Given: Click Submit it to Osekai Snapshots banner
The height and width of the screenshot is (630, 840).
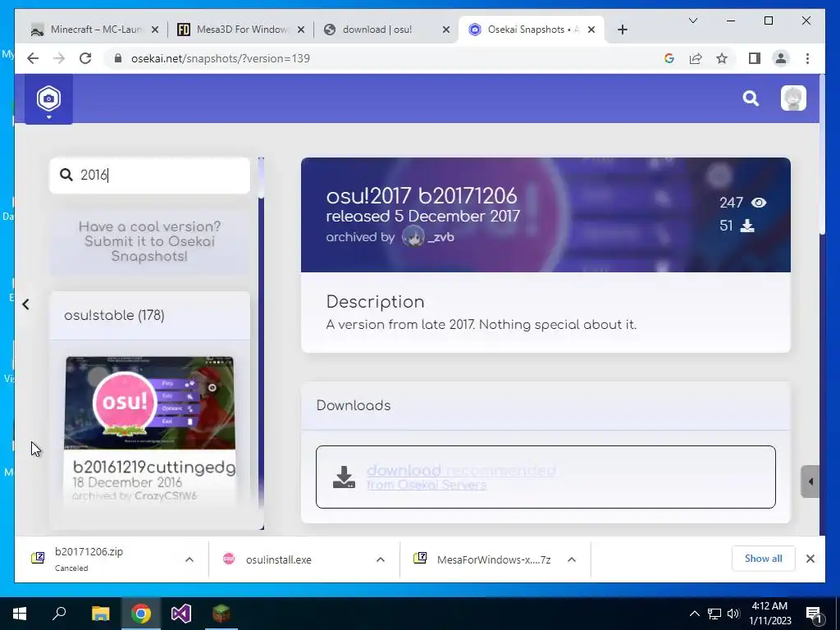Looking at the screenshot, I should click(149, 241).
